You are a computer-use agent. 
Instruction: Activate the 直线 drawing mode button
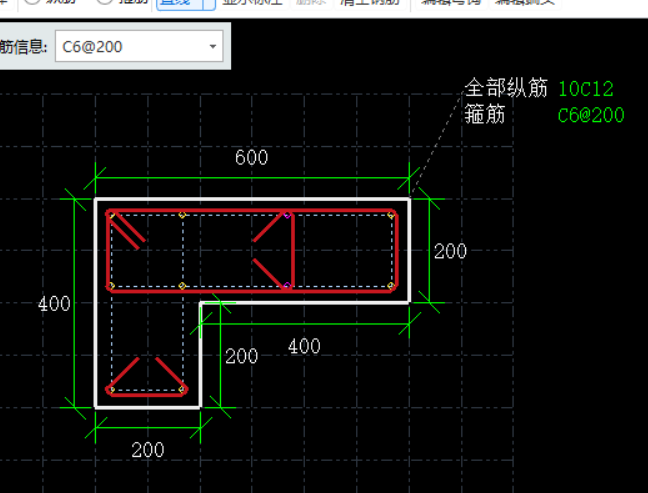(173, 3)
